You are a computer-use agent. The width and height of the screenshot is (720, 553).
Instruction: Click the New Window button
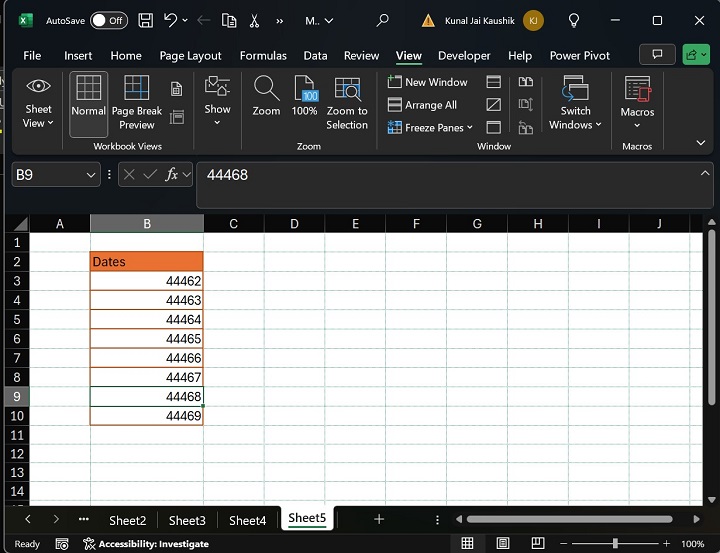point(428,82)
